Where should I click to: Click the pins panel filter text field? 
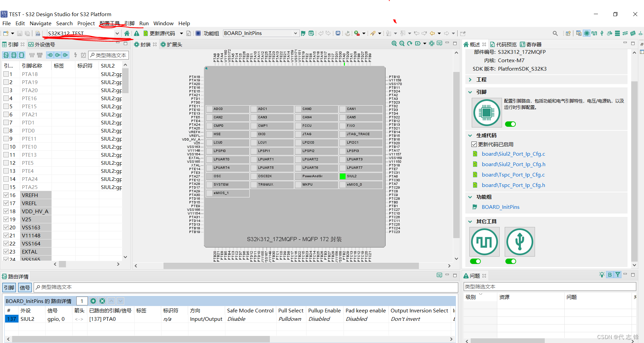[108, 55]
